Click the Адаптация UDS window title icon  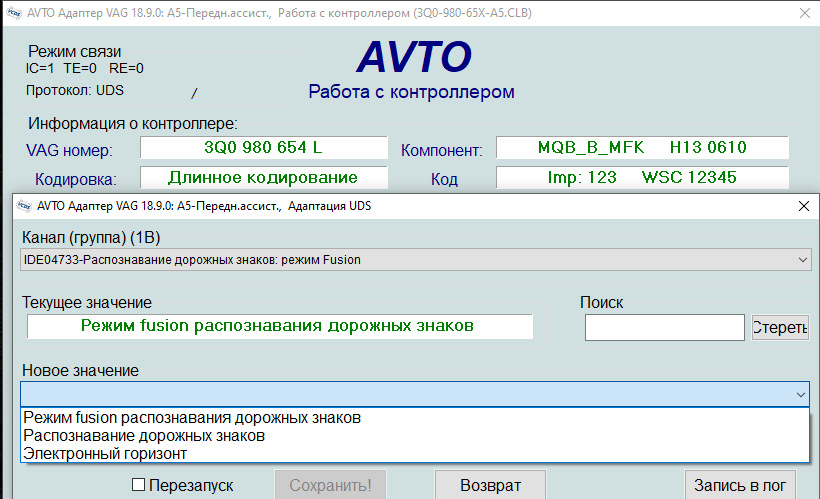tap(24, 206)
